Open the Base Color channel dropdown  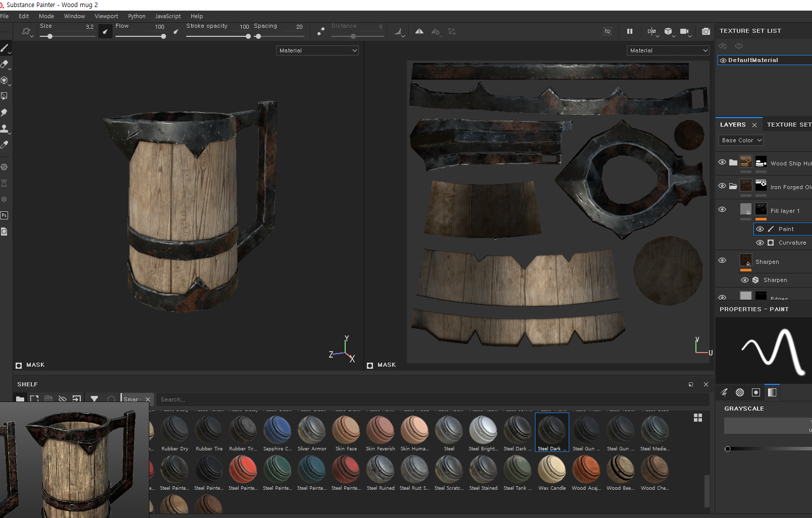click(x=741, y=140)
